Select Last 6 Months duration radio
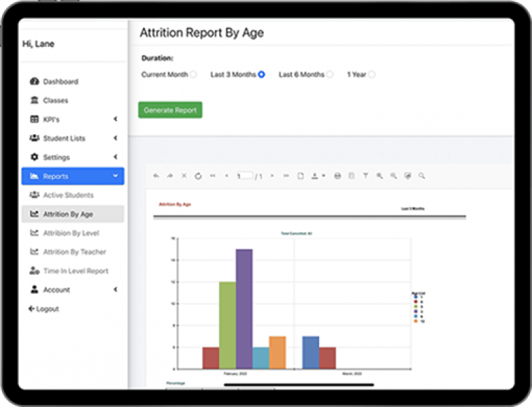The height and width of the screenshot is (407, 532). (x=330, y=74)
